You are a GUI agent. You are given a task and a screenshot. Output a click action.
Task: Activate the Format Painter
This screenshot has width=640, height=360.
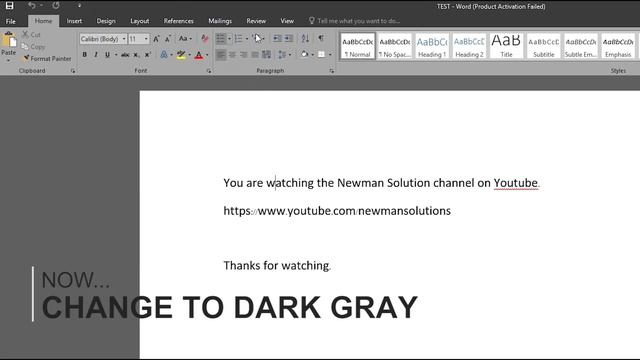pos(47,59)
